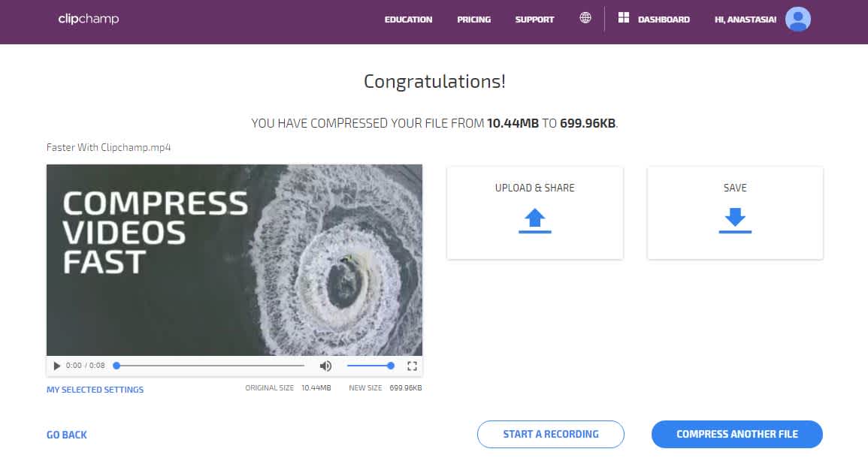The height and width of the screenshot is (461, 868).
Task: Open the Education menu
Action: click(x=409, y=20)
